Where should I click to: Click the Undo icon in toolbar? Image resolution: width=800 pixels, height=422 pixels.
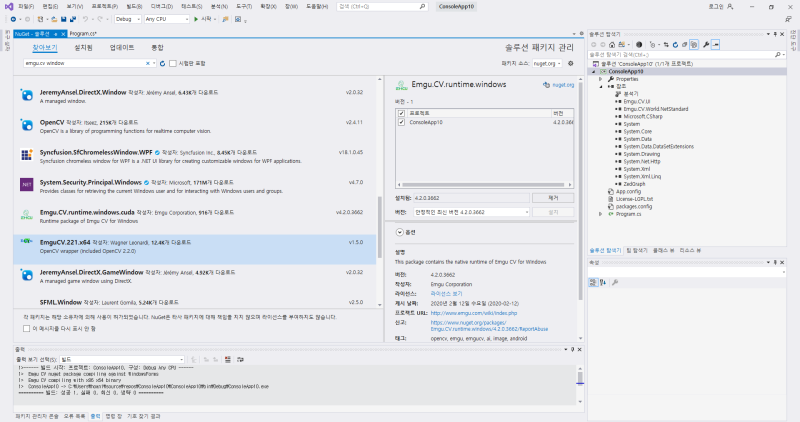click(85, 19)
